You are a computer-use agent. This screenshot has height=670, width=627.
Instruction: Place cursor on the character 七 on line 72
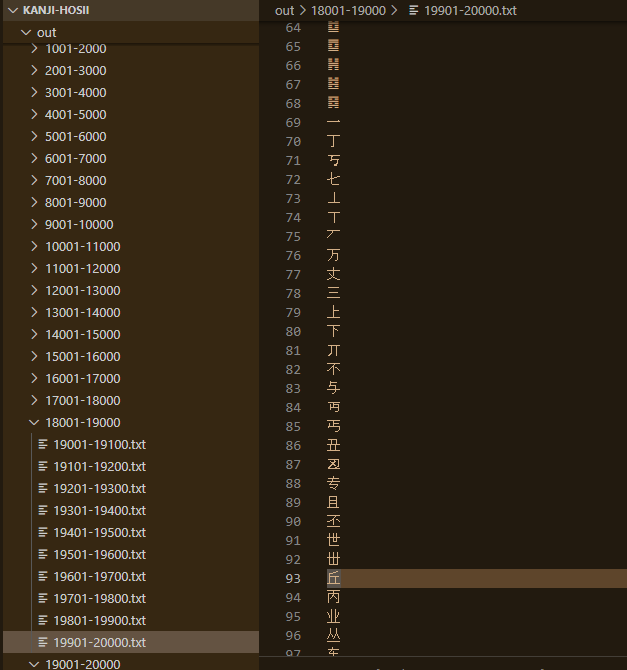pos(333,179)
